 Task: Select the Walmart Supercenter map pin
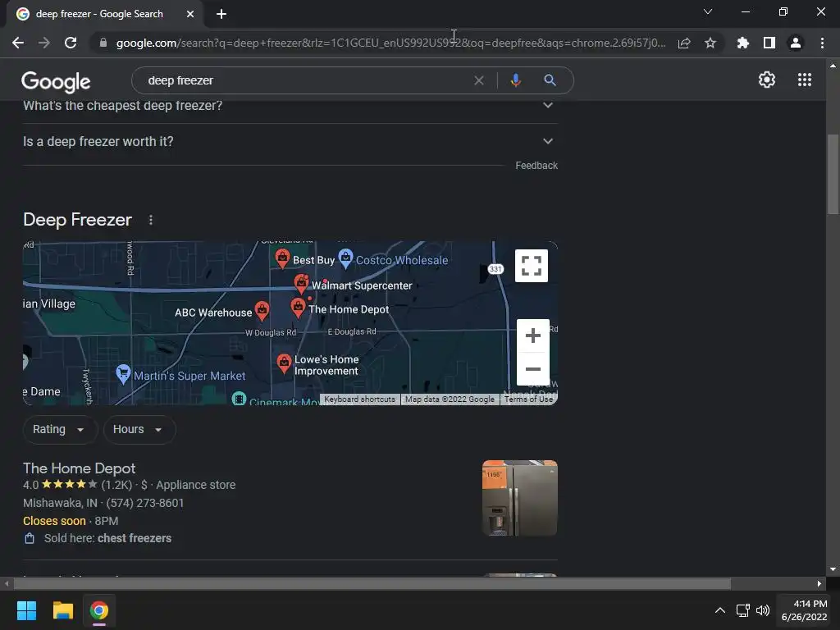point(301,283)
